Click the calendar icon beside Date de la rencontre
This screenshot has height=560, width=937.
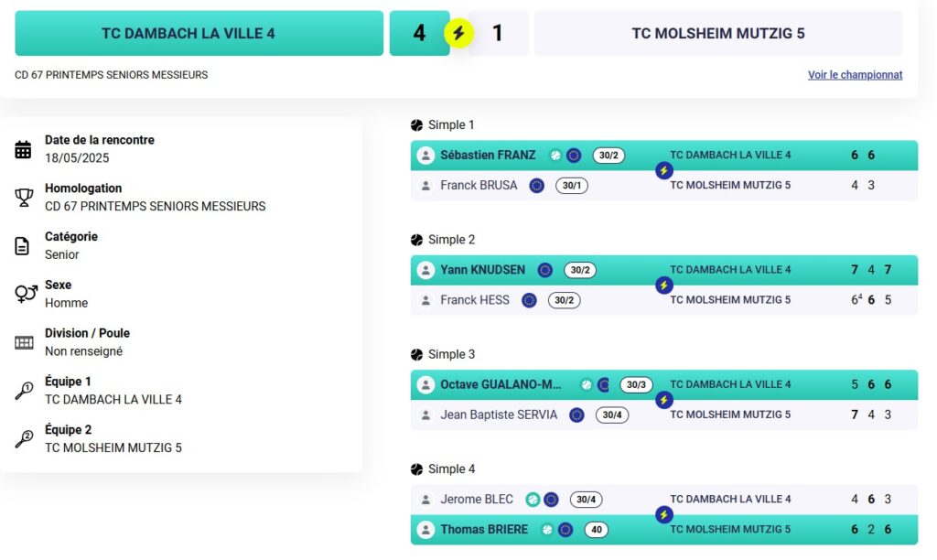click(23, 149)
